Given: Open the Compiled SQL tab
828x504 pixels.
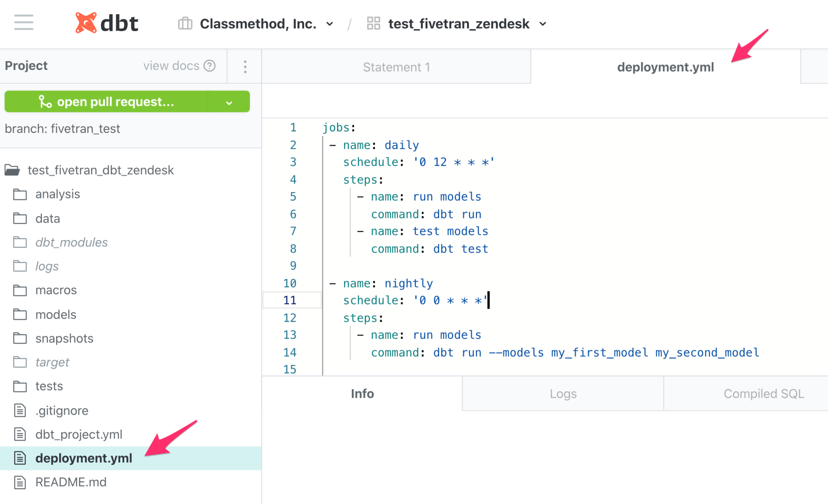Looking at the screenshot, I should tap(763, 394).
